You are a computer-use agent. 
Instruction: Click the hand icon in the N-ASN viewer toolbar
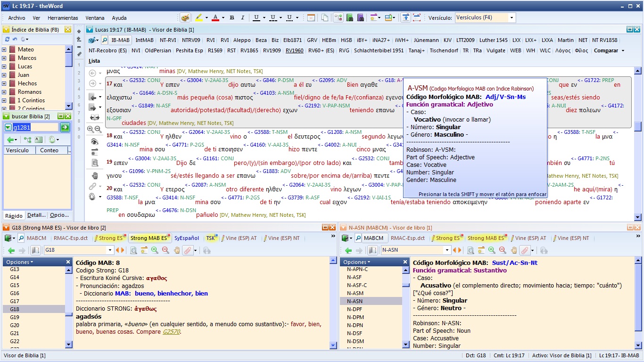[x=514, y=250]
